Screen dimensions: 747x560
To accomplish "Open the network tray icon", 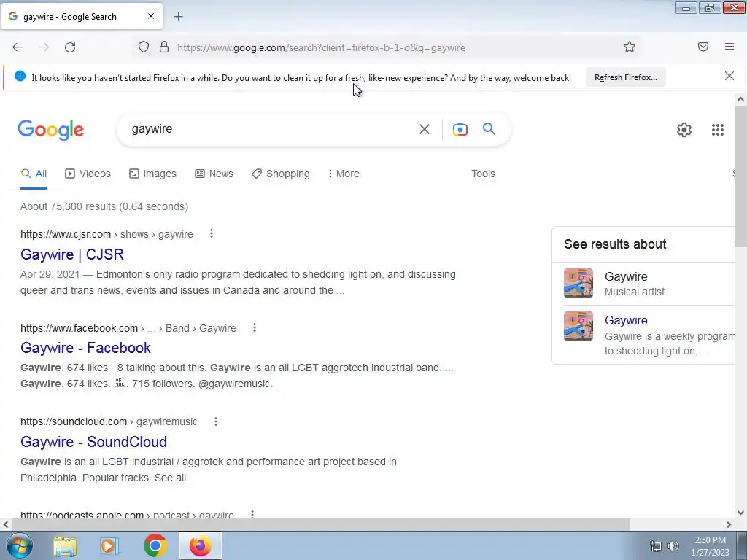I will (656, 546).
